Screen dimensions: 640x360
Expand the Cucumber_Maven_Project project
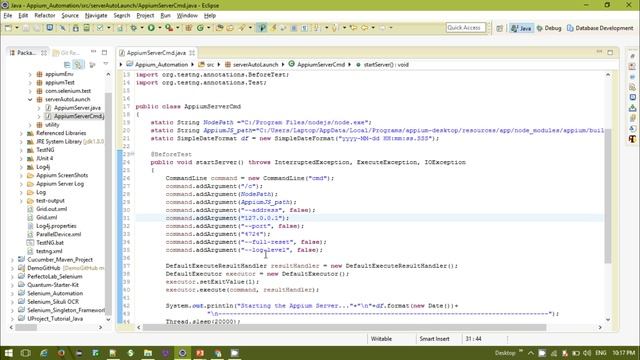(12, 260)
